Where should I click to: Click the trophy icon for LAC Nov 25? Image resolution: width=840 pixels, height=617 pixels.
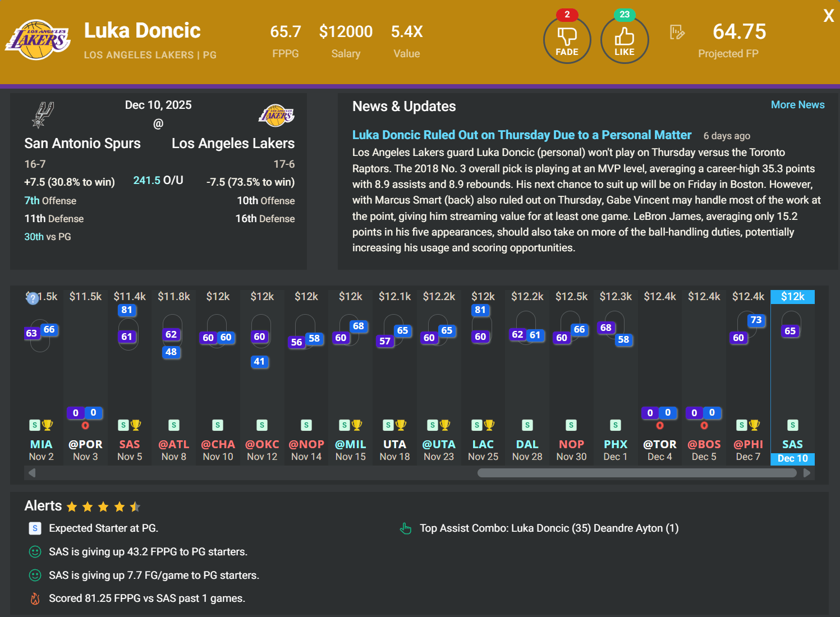[489, 425]
